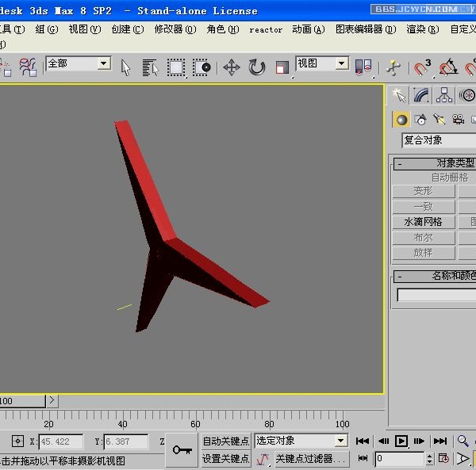Open 关键点过滤器 key filters
Screen dimensions: 476x470
coord(312,459)
